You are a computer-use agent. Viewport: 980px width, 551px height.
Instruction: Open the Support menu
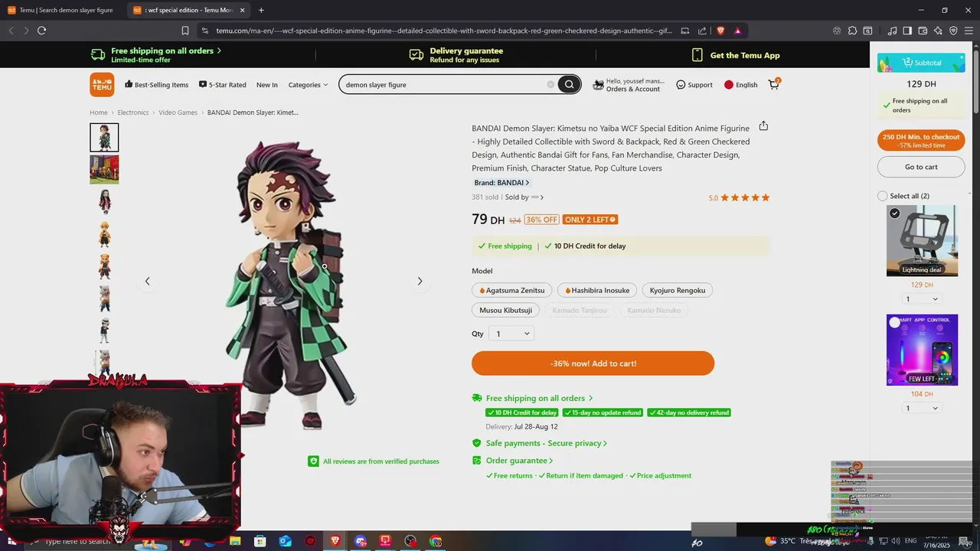(x=694, y=85)
